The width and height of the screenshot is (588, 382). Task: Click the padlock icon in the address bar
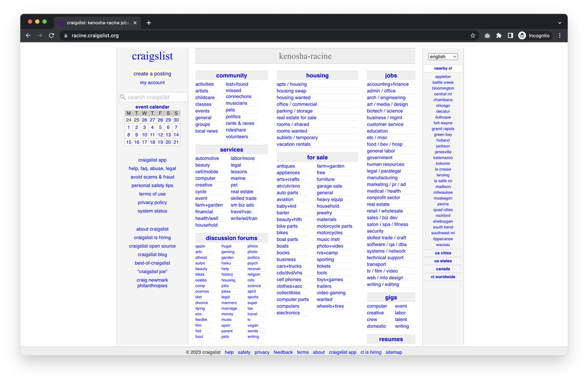66,35
